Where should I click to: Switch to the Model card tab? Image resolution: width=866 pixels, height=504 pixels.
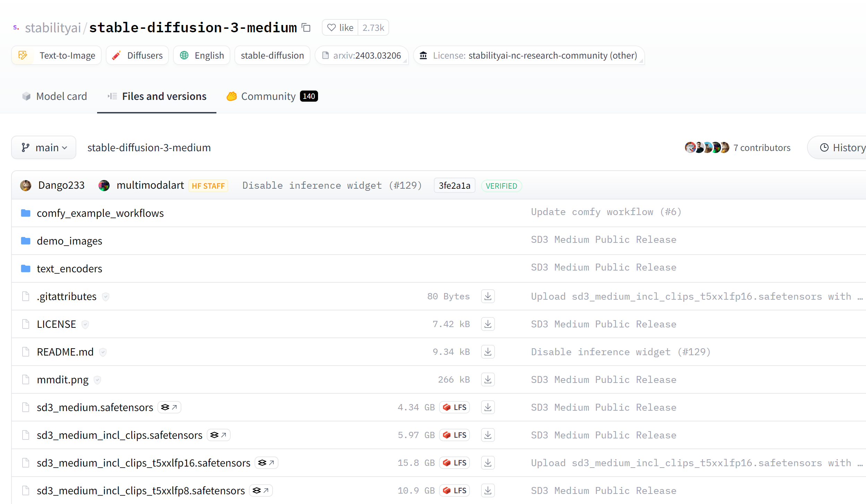coord(54,96)
